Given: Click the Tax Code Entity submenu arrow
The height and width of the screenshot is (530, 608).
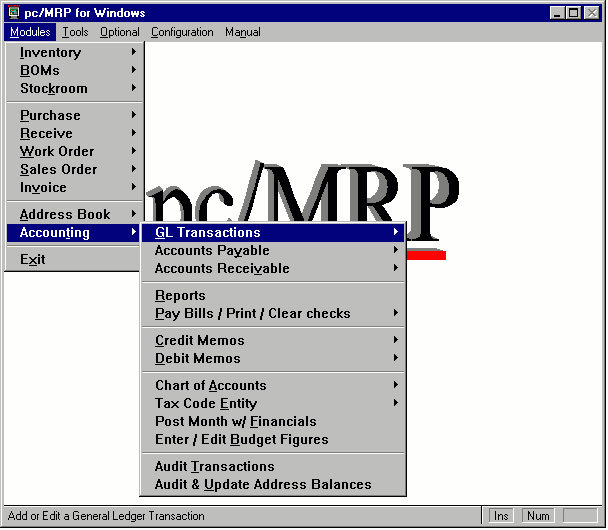Looking at the screenshot, I should (396, 402).
